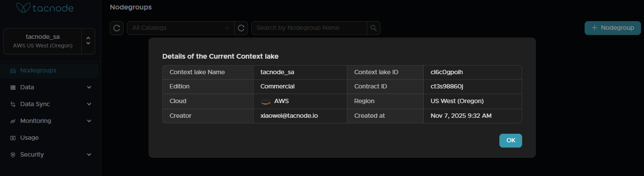Open the All Catalogs dropdown
This screenshot has height=176, width=644.
[x=180, y=28]
